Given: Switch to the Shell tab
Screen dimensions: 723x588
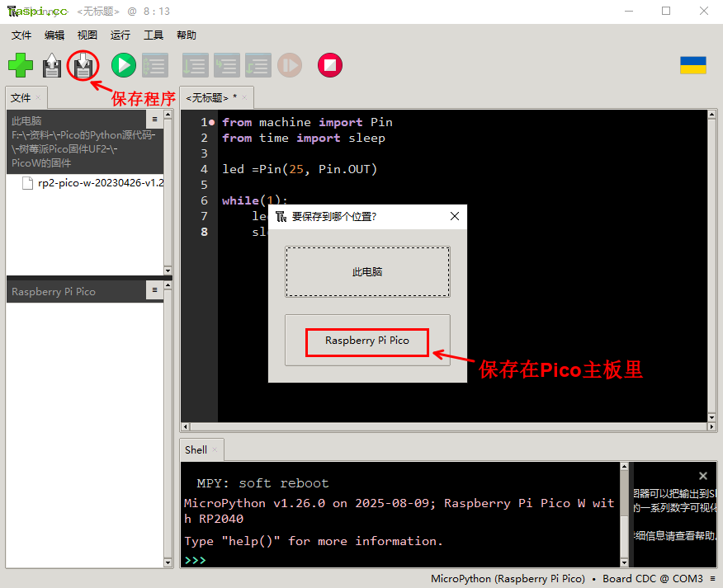Looking at the screenshot, I should [x=196, y=450].
